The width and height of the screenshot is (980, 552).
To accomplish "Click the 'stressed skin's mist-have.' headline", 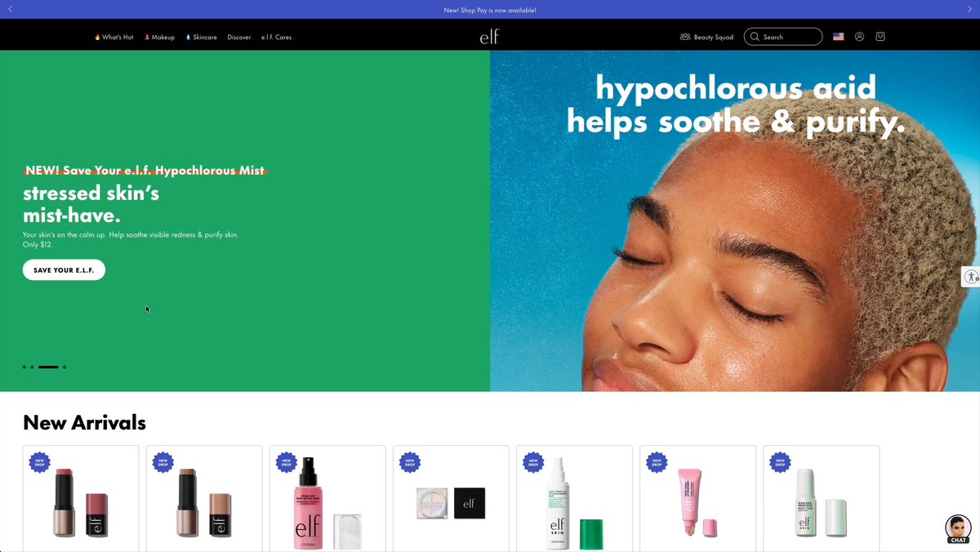I will pos(91,204).
